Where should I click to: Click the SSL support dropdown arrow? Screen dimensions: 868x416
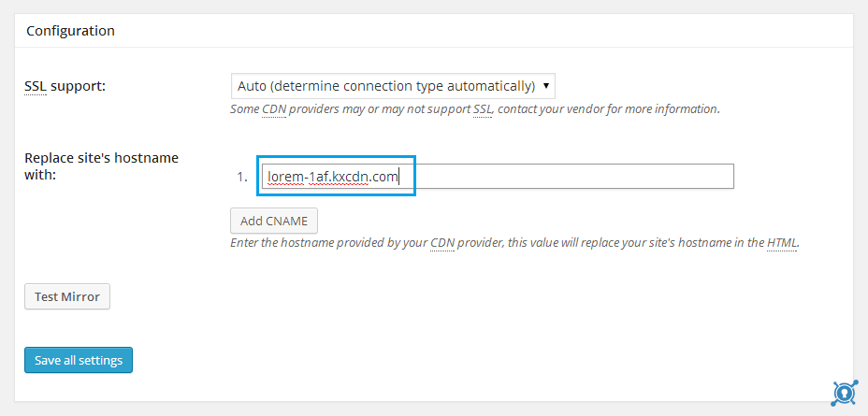(x=546, y=86)
